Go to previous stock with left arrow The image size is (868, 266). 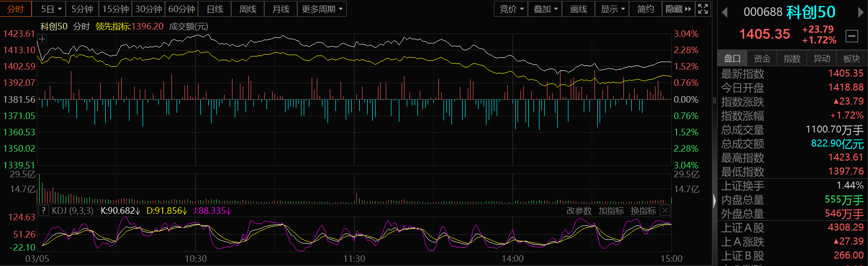click(x=724, y=13)
